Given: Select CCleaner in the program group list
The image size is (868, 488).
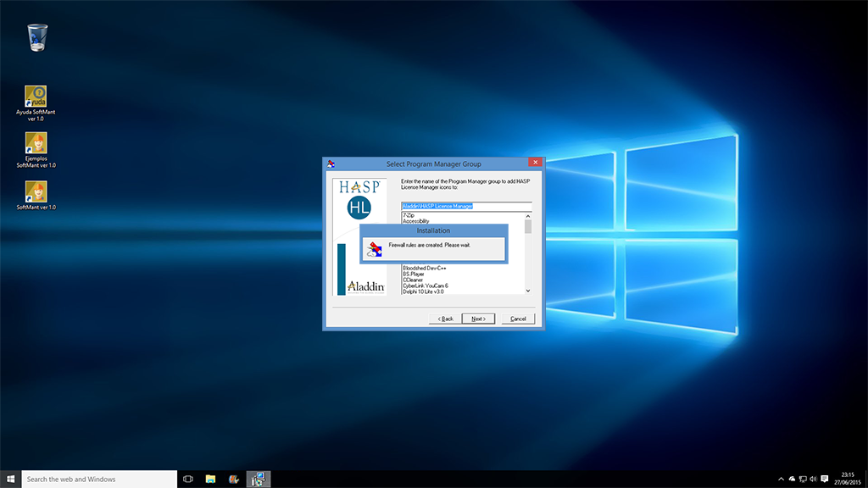Looking at the screenshot, I should [414, 280].
